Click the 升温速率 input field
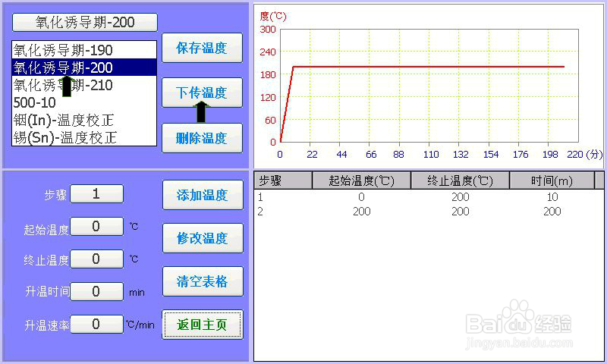The image size is (607, 364). pos(96,324)
